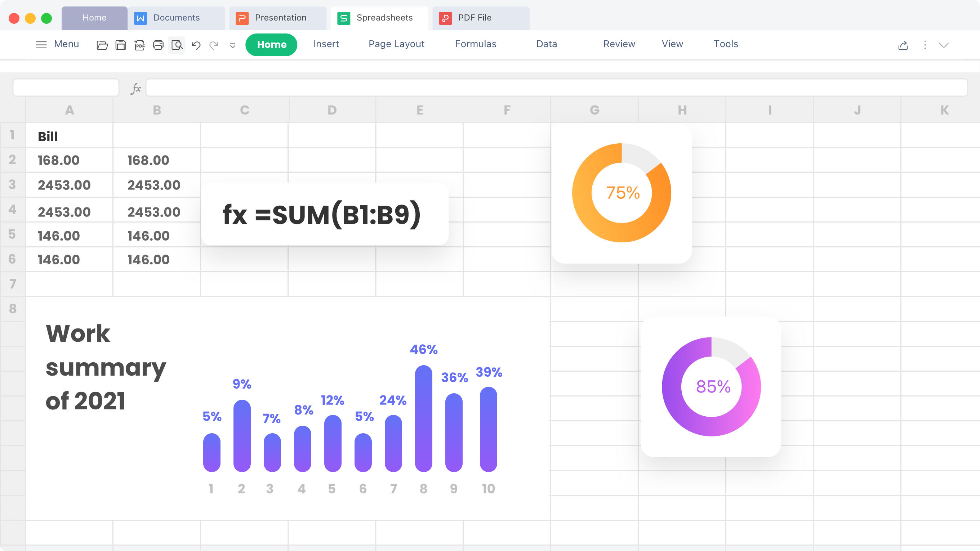Collapse the ribbon using chevron
This screenshot has height=551, width=980.
944,45
